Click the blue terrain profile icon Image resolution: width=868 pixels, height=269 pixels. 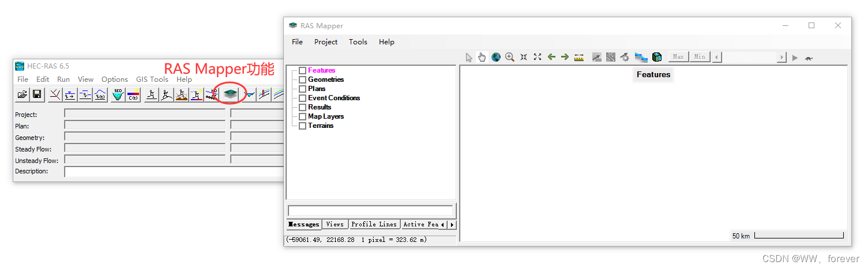(x=641, y=57)
